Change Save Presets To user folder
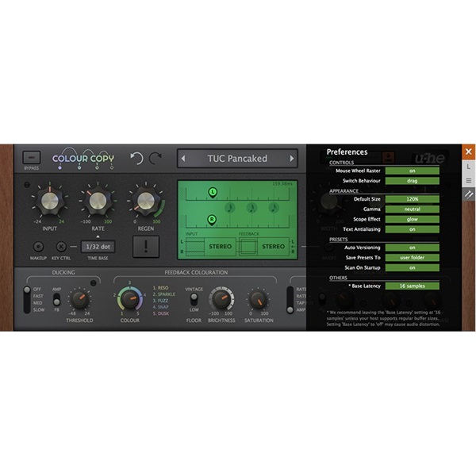 click(412, 257)
